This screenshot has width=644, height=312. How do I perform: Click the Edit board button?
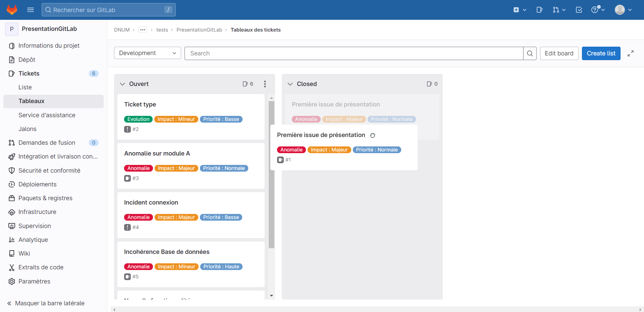(559, 53)
